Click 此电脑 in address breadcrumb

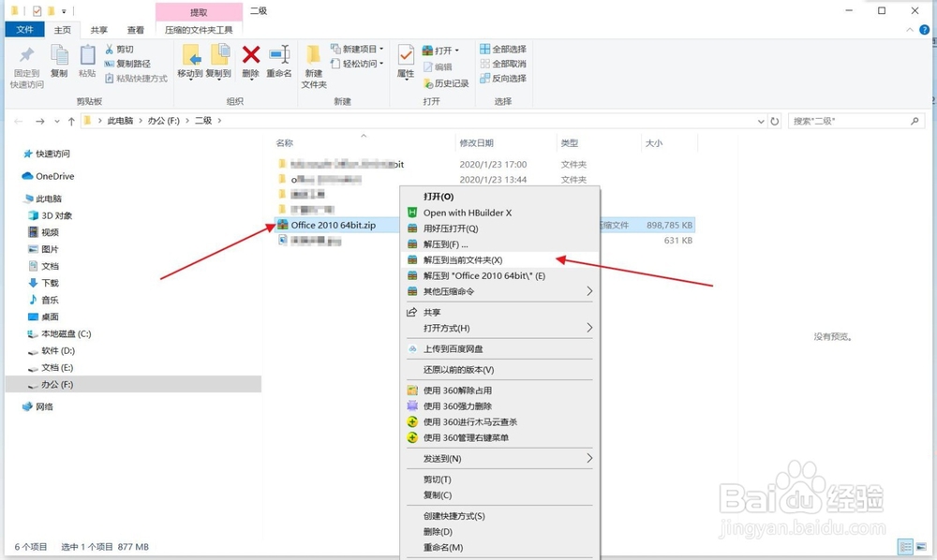click(120, 121)
